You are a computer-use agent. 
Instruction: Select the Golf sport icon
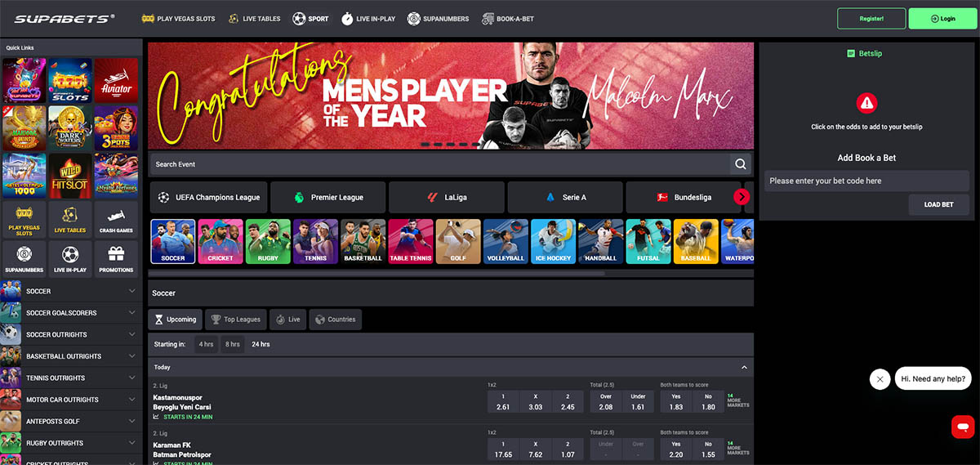[457, 241]
